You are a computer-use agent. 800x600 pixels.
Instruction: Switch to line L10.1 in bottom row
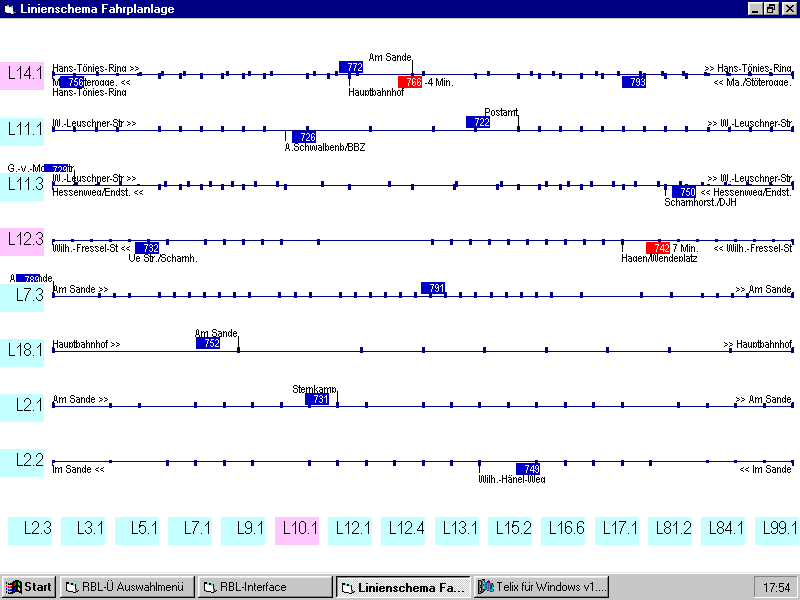click(299, 529)
